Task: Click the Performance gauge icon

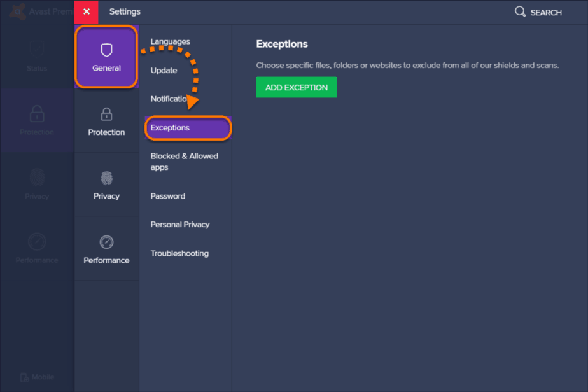Action: tap(106, 242)
